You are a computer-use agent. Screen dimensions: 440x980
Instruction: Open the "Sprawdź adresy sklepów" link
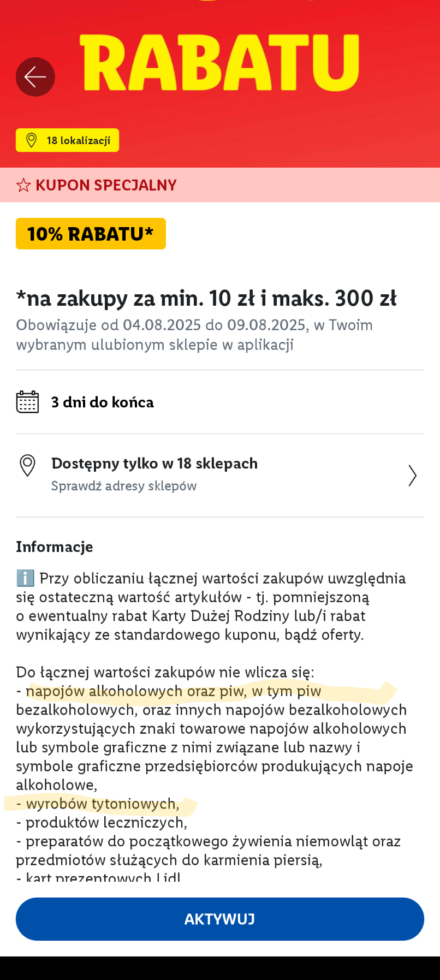point(124,486)
